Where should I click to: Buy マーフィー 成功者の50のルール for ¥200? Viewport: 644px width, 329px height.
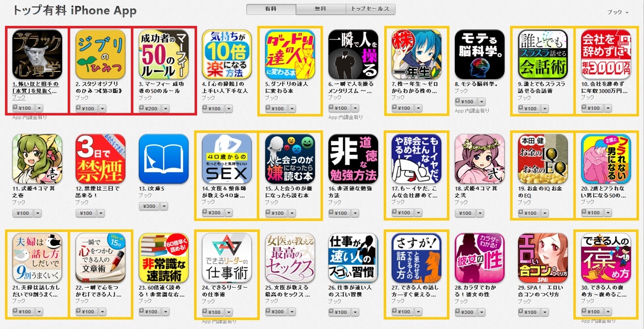coord(149,109)
